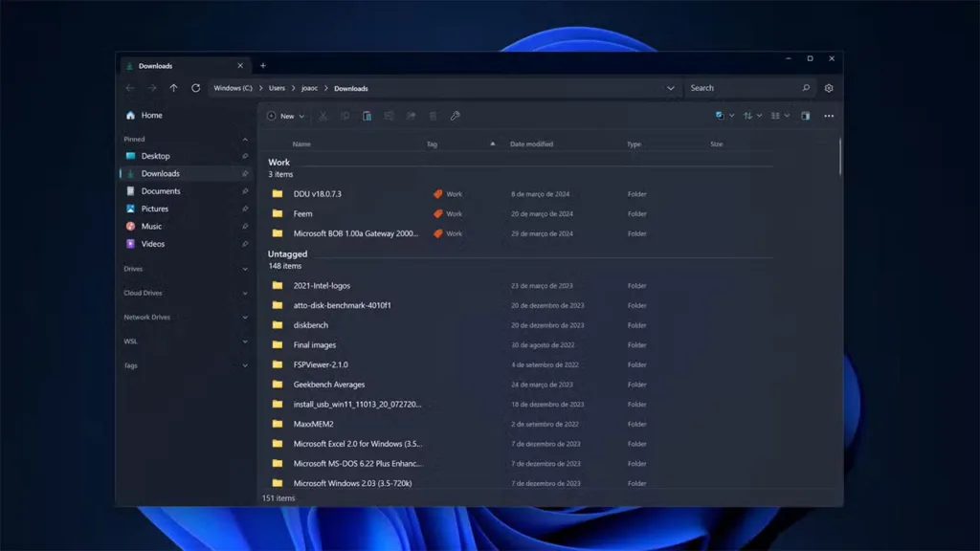This screenshot has width=980, height=551.
Task: Expand the Network Drives section
Action: 245,318
